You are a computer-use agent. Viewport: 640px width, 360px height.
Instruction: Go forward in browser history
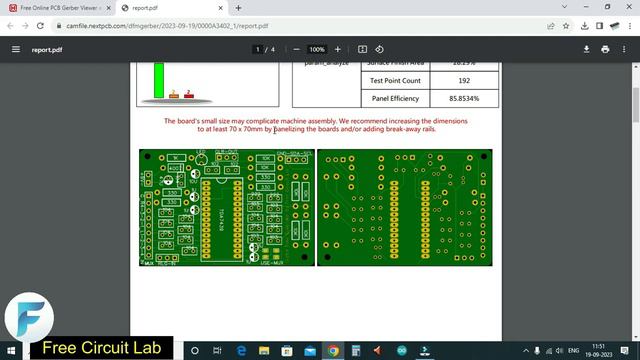pos(25,26)
